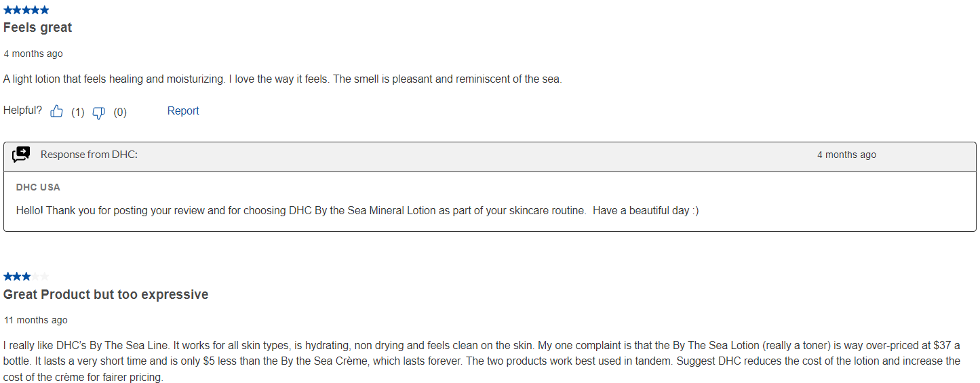Click the thumbs down unhelpful icon
This screenshot has width=980, height=383.
98,113
